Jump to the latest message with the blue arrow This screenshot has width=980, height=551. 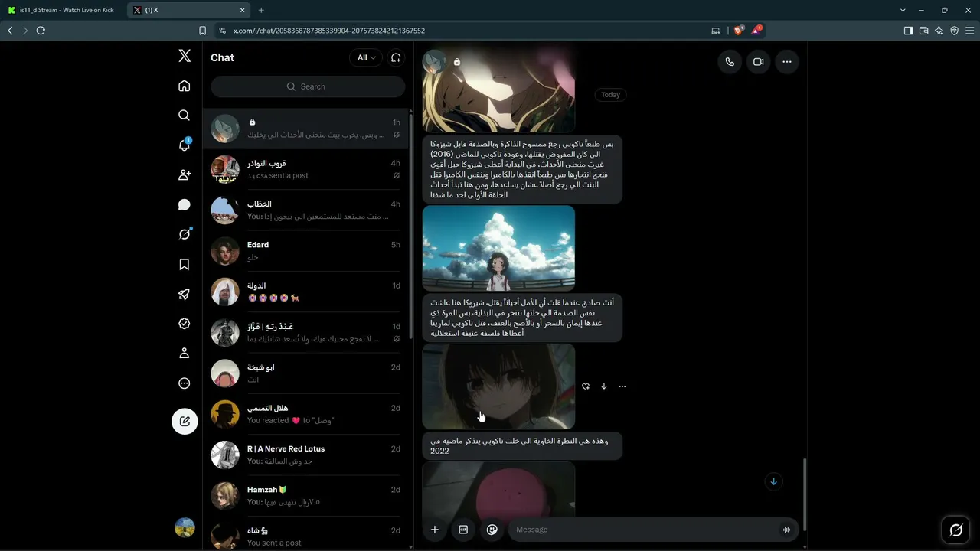[x=773, y=481]
